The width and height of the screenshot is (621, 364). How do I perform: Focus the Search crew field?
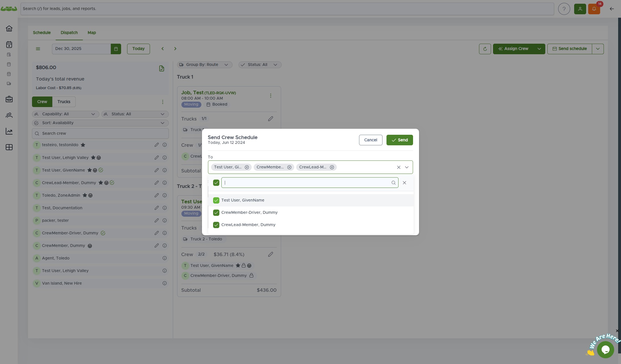(100, 134)
